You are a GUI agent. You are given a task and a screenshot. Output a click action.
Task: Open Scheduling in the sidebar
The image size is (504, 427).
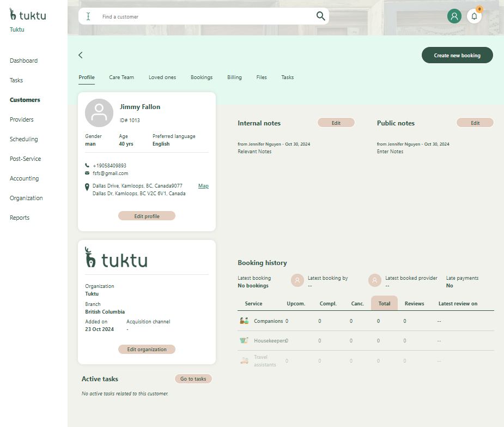[24, 139]
